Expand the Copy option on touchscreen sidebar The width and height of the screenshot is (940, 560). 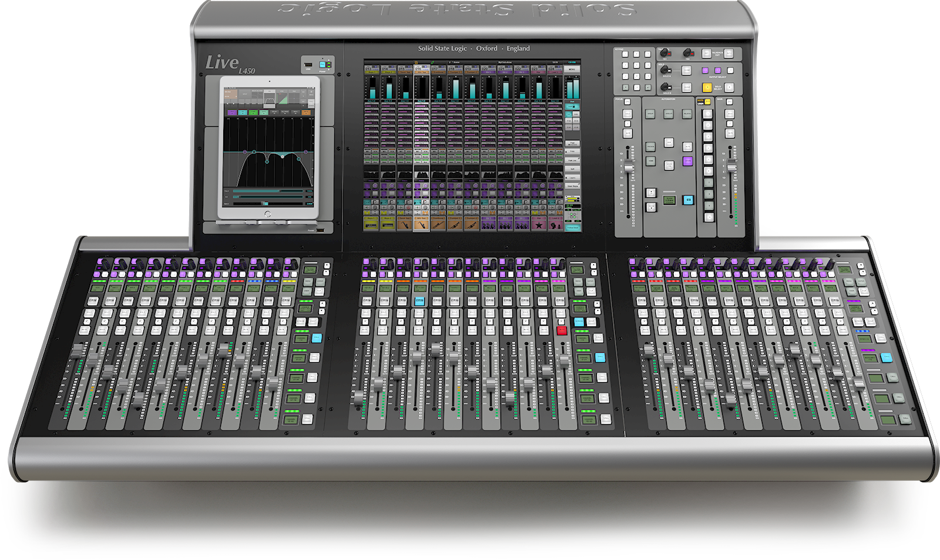pos(572,151)
